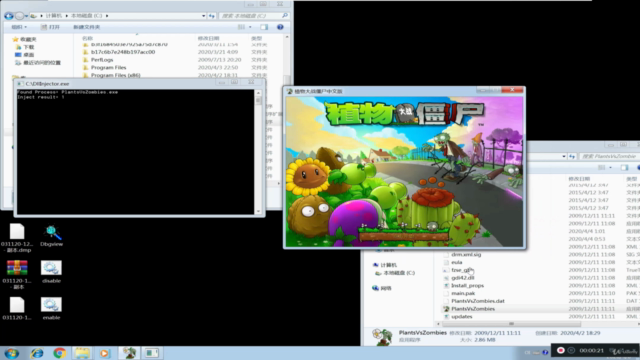Select the enable desktop file icon
The image size is (640, 360).
[51, 308]
